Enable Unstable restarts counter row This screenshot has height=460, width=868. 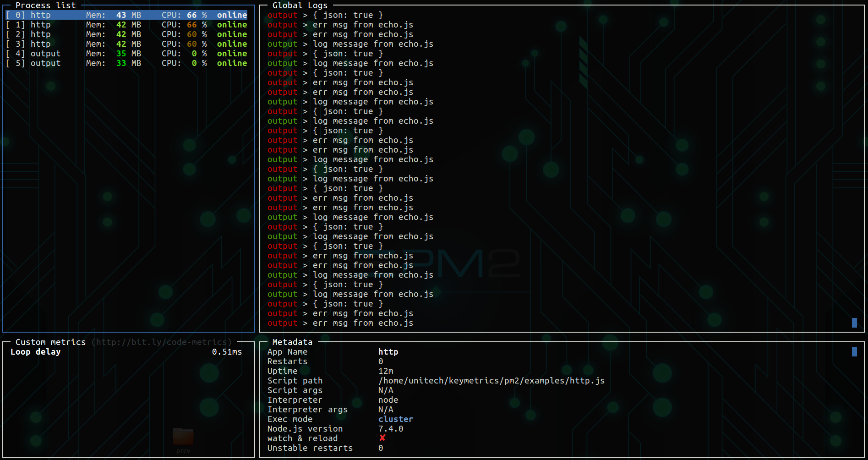pos(310,448)
